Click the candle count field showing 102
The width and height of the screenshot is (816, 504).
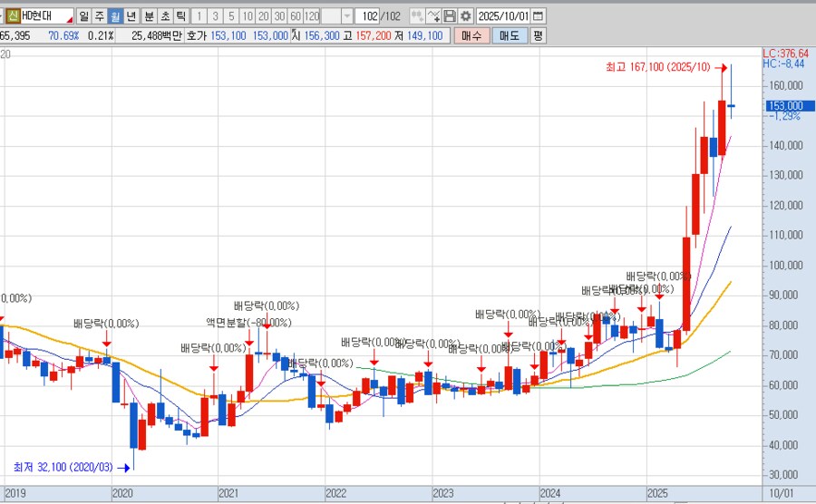[x=369, y=16]
